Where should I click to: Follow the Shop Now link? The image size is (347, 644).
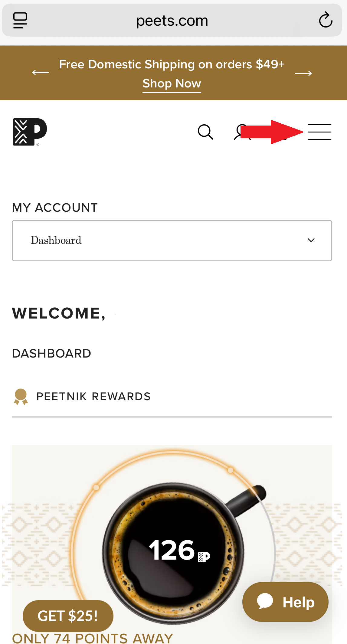tap(172, 83)
